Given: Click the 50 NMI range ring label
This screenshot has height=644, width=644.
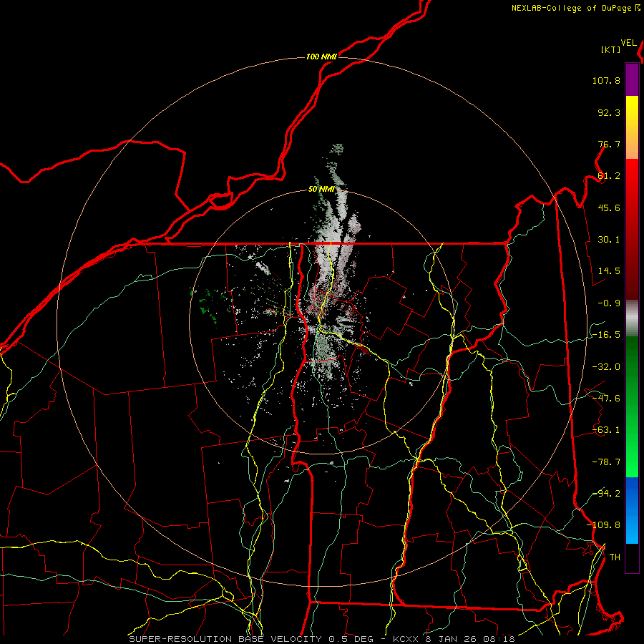Looking at the screenshot, I should coord(321,190).
